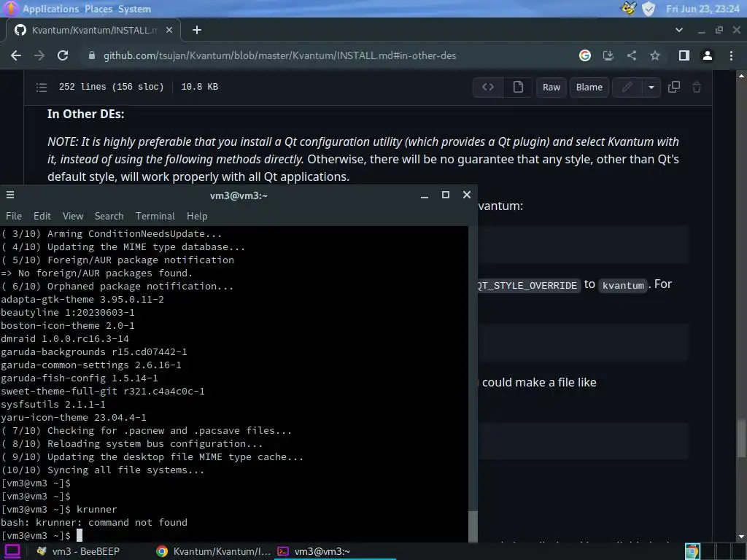Viewport: 747px width, 560px height.
Task: Expand the tab search dropdown chevron
Action: pos(679,30)
